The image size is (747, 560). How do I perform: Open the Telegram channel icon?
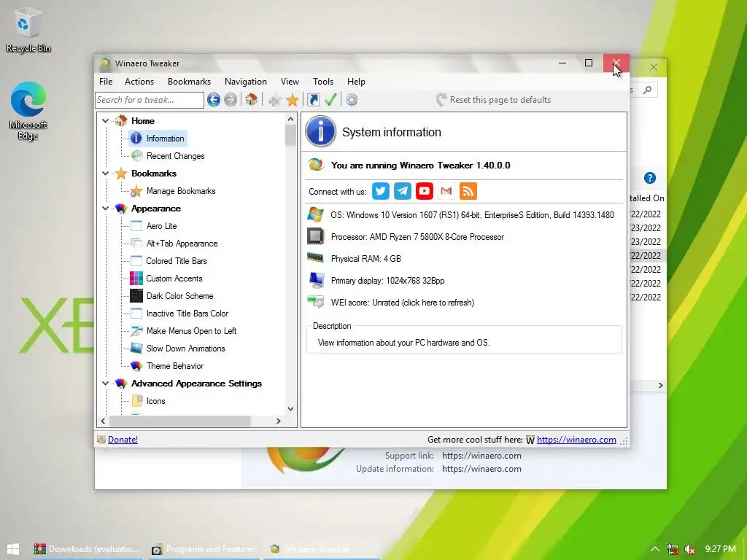[x=403, y=191]
